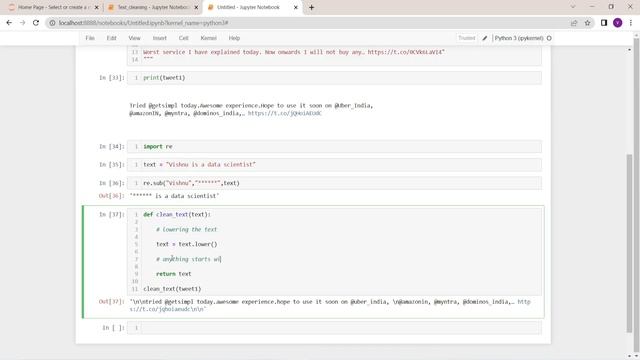Screen dimensions: 640x360
Task: Close the Text_cleaning notebook tab
Action: [196, 7]
